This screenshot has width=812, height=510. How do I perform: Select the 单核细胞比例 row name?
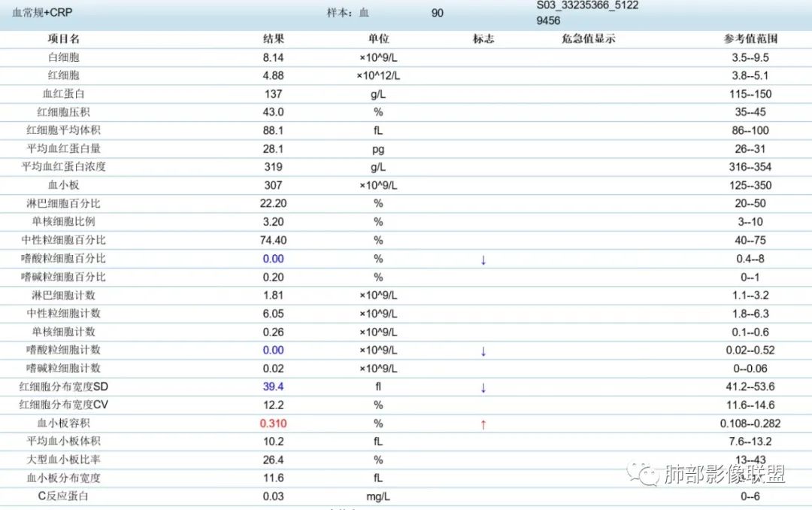tap(64, 222)
